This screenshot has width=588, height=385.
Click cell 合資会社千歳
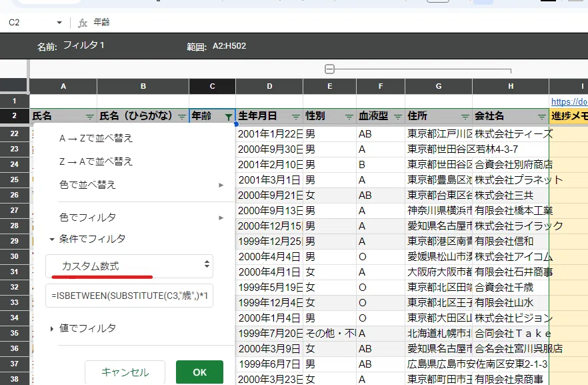pos(511,288)
